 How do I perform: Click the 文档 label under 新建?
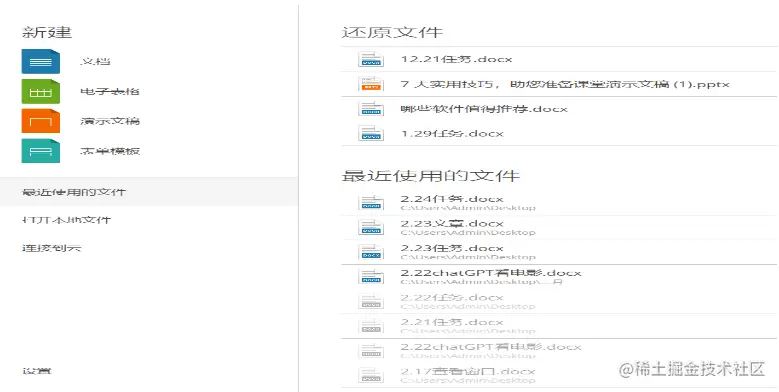point(95,62)
